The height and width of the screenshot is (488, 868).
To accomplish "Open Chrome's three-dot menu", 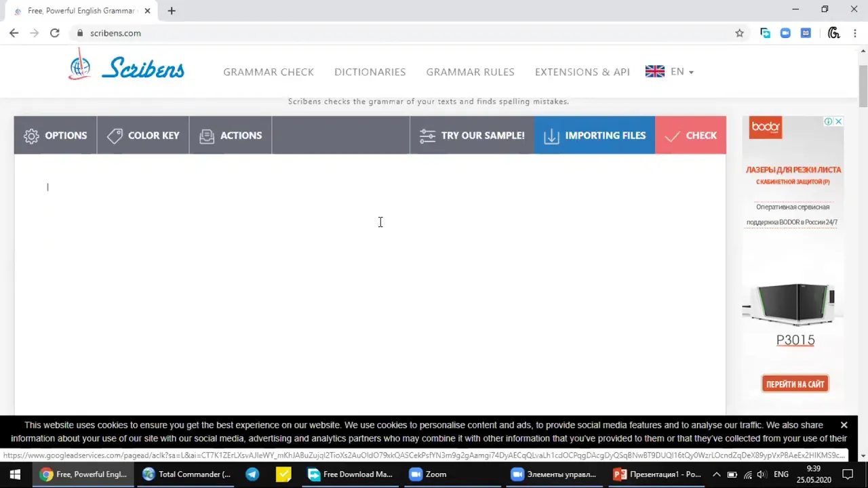I will pyautogui.click(x=854, y=33).
